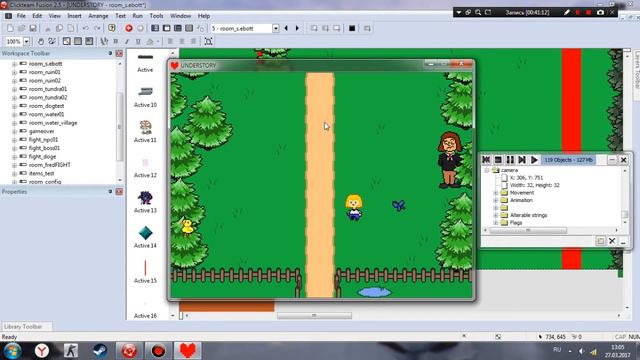The width and height of the screenshot is (640, 360).
Task: Click the pencil draw icon on recorder bar
Action: click(567, 12)
